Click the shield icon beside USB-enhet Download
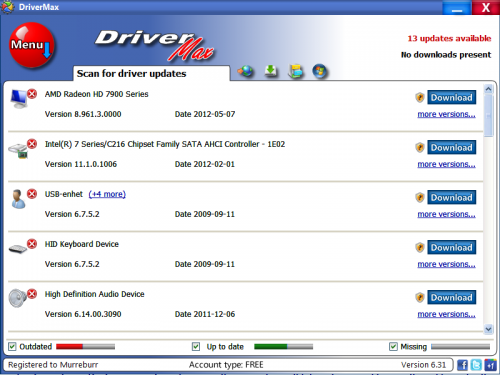Viewport: 500px width, 375px height. 420,197
